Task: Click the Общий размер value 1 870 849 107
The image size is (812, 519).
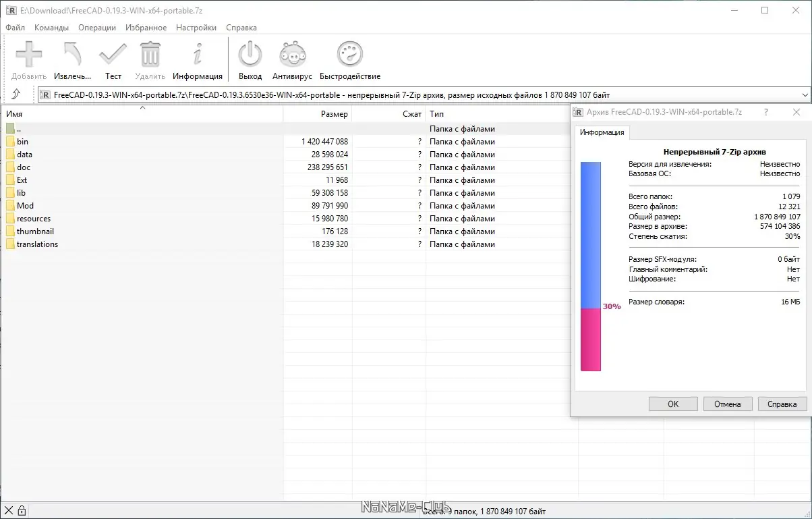Action: click(x=777, y=217)
